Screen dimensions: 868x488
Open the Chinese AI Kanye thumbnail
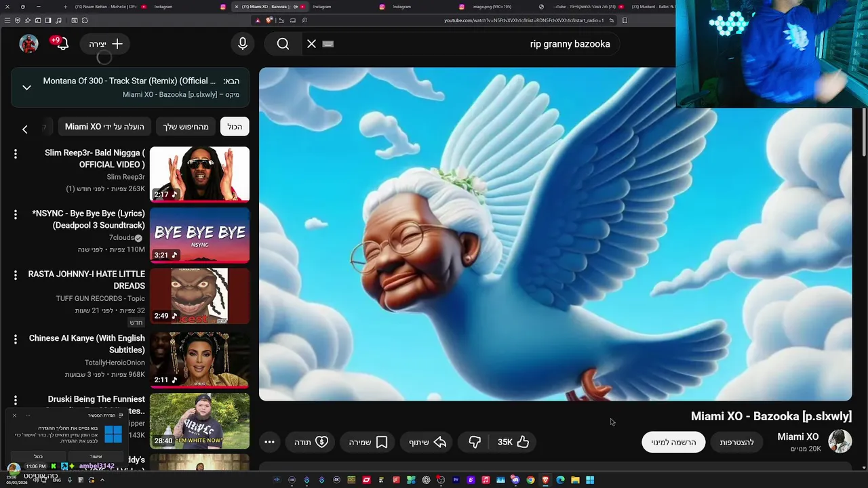199,360
